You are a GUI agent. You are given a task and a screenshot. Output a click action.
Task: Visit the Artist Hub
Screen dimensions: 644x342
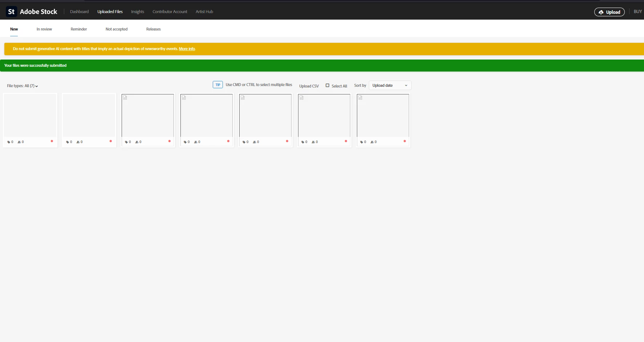point(204,12)
